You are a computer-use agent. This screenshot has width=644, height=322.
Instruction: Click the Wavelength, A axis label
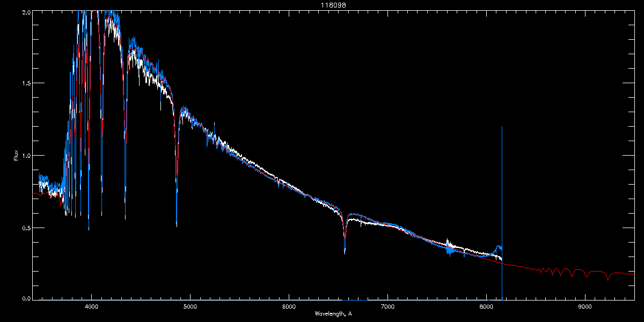coord(333,313)
